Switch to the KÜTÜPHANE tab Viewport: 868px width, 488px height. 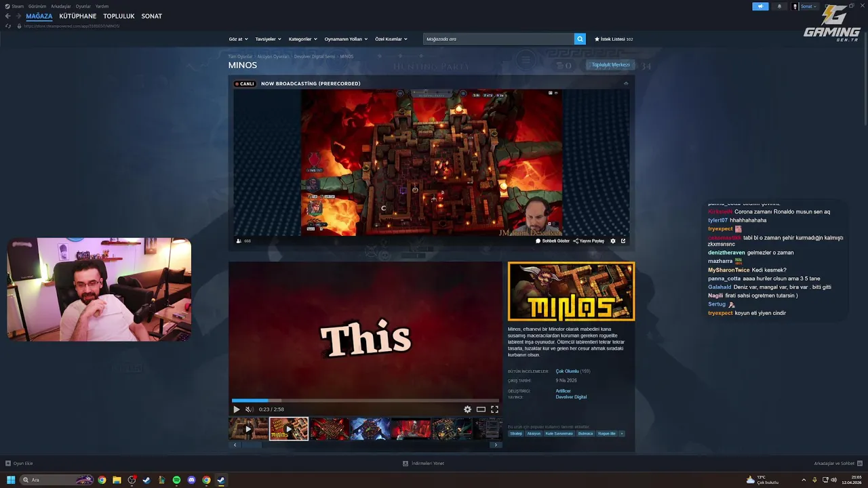pyautogui.click(x=78, y=16)
